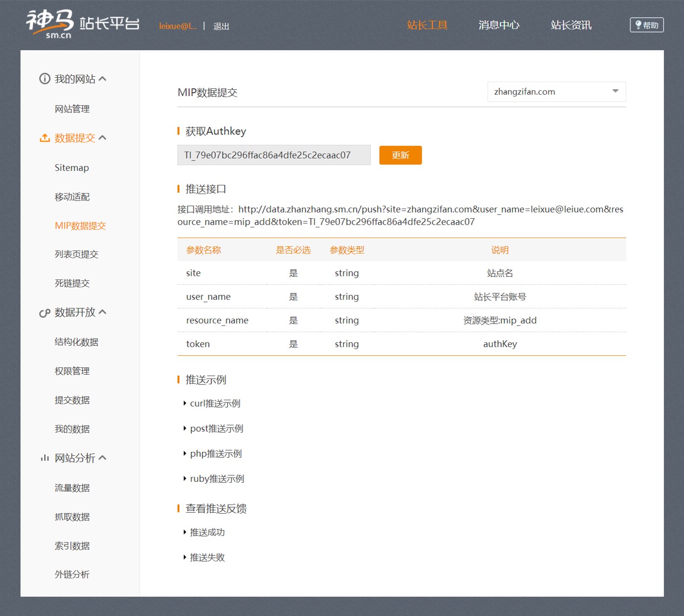This screenshot has width=684, height=616.
Task: Click the bar chart icon beside 网站分析
Action: pos(44,458)
